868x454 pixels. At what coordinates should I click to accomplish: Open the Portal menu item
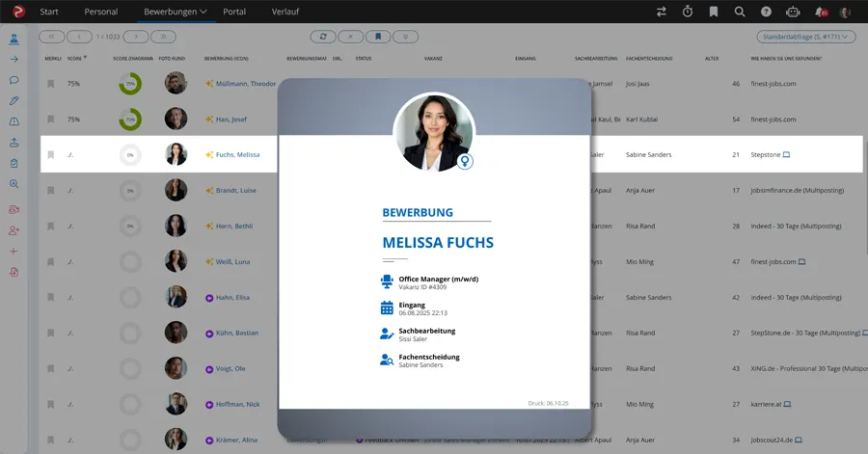click(x=233, y=12)
